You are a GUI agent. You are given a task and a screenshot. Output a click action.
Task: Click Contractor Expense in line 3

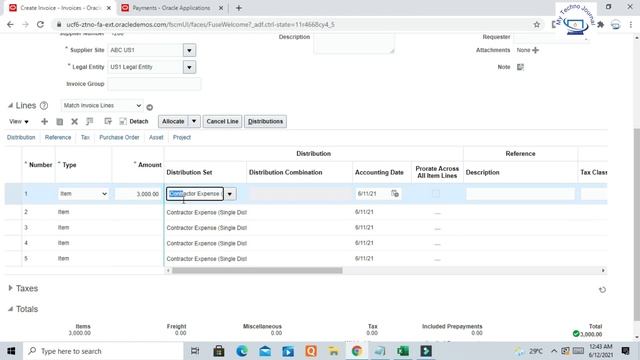[207, 228]
